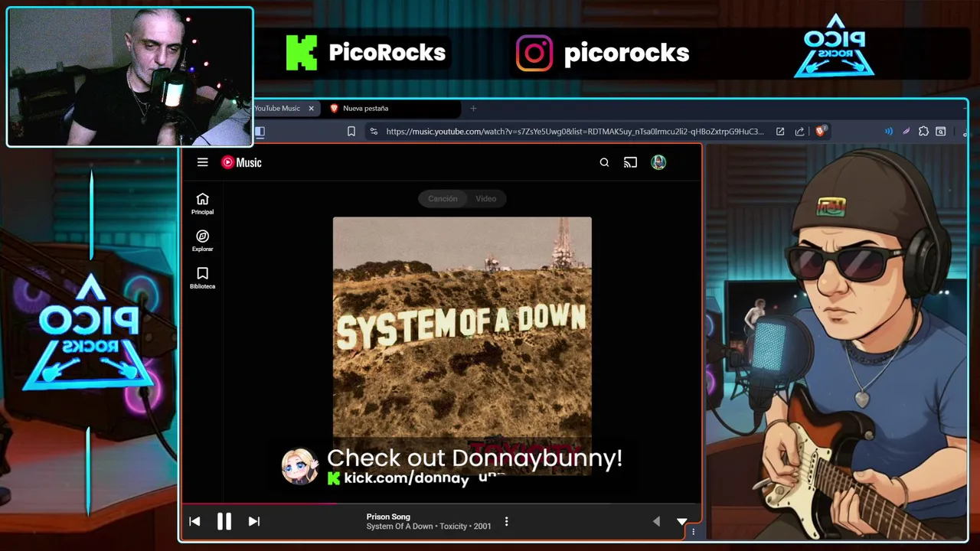Viewport: 980px width, 551px height.
Task: Open the account avatar menu
Action: 658,162
